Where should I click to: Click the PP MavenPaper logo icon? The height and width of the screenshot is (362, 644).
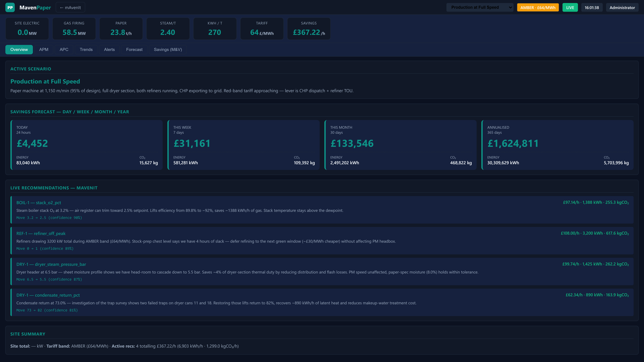point(10,7)
